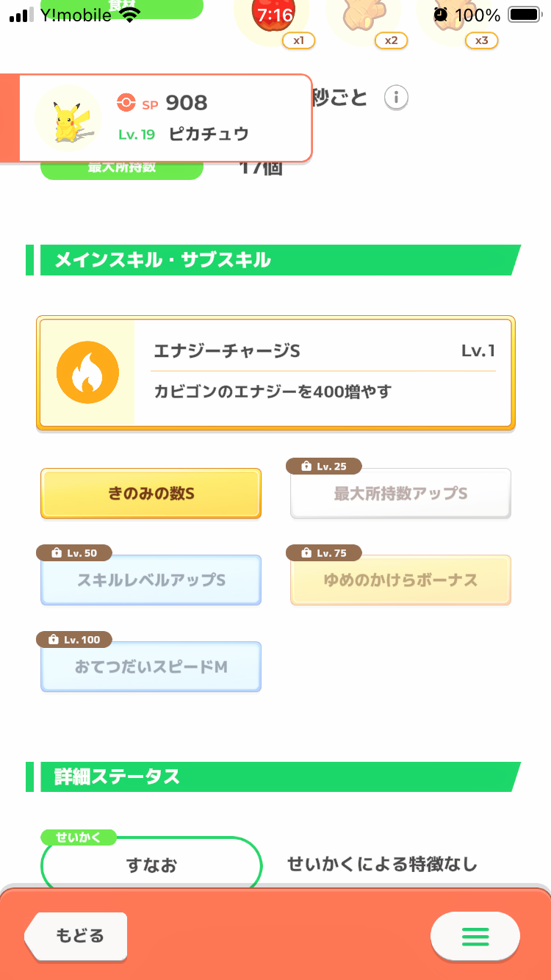Tap the Lv. 25 lock badge
The height and width of the screenshot is (980, 551).
click(x=325, y=466)
